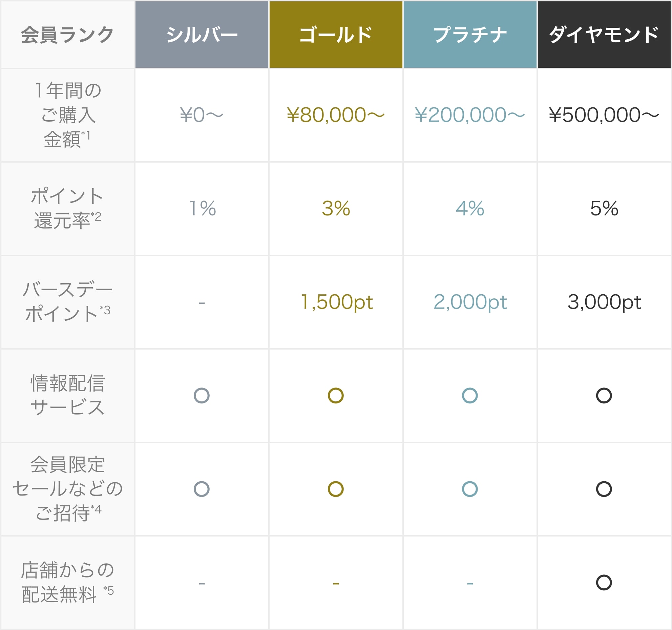
Task: Click the Diamond 3,000pt birthday points
Action: (x=604, y=302)
